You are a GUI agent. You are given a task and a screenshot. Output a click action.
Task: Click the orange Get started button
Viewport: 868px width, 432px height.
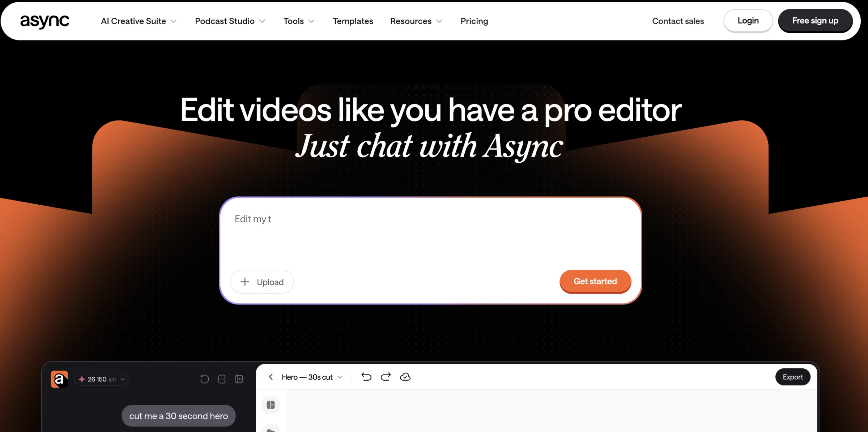click(595, 281)
